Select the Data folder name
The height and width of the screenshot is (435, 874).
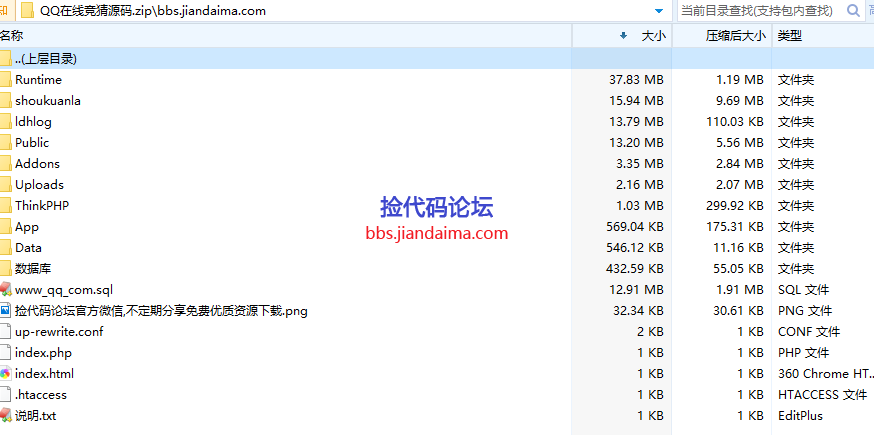28,248
